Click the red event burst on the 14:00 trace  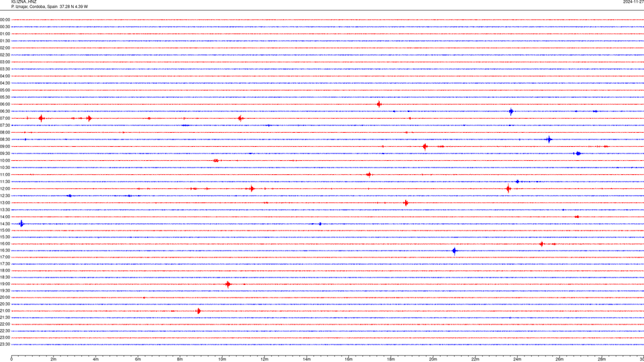577,217
